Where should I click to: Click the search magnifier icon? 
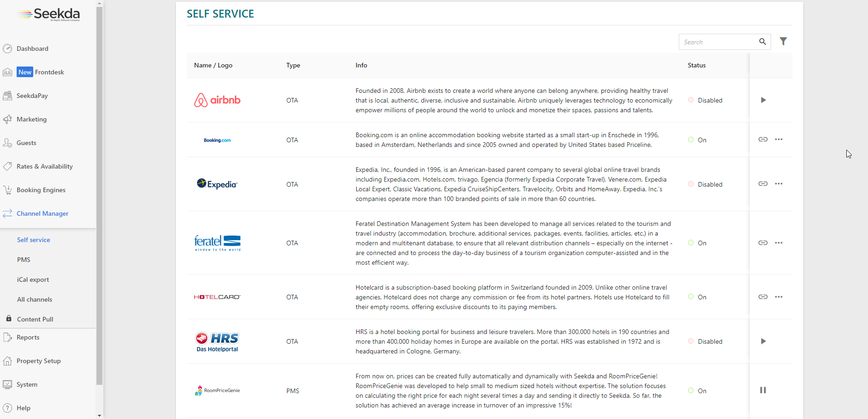pyautogui.click(x=762, y=42)
